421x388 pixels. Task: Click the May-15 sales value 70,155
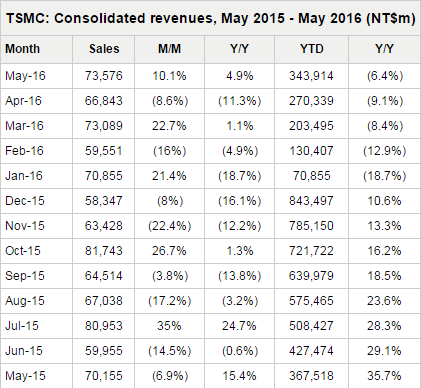click(x=104, y=376)
